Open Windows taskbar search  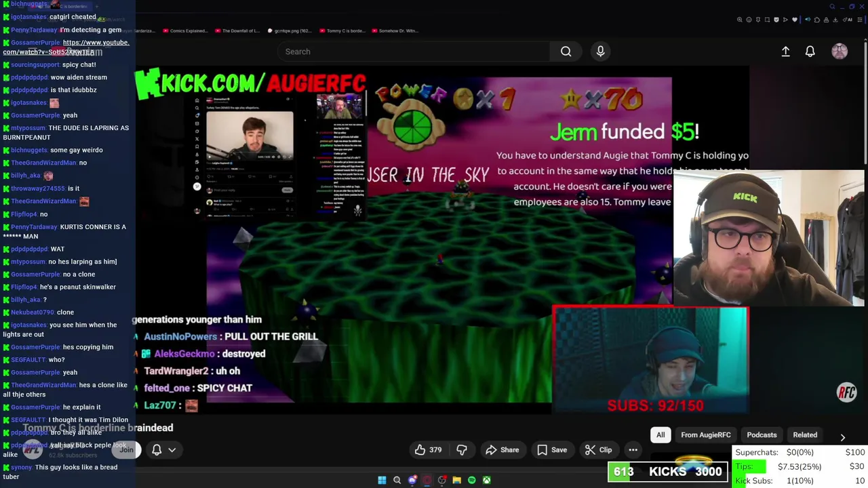click(x=397, y=480)
